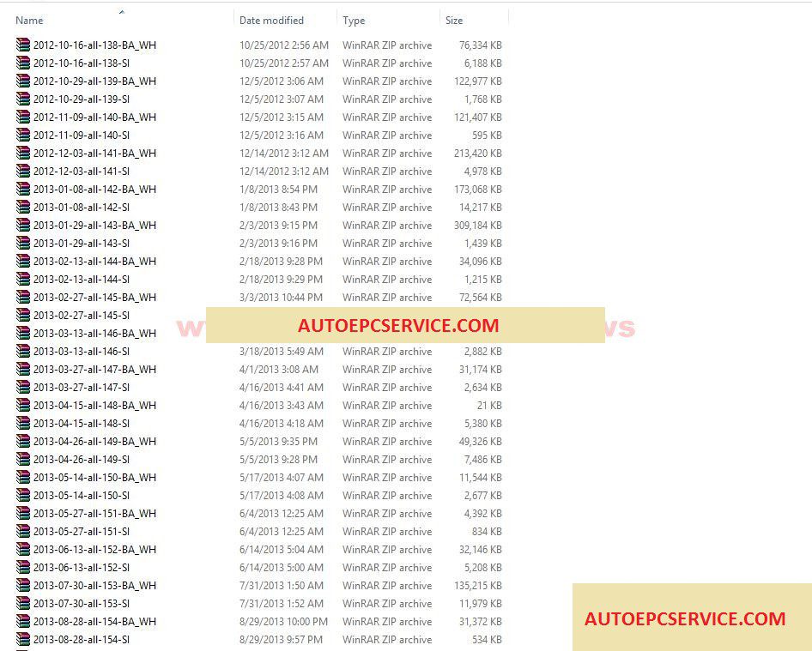Select file name 2013-08-28-all-154-SI
Screen dimensions: 812x651
[82, 640]
